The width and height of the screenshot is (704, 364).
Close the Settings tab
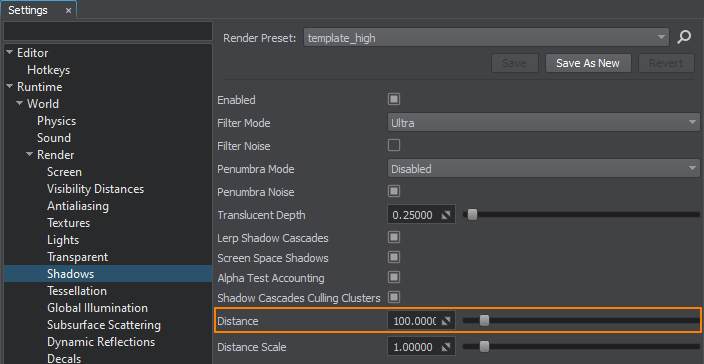coord(68,10)
